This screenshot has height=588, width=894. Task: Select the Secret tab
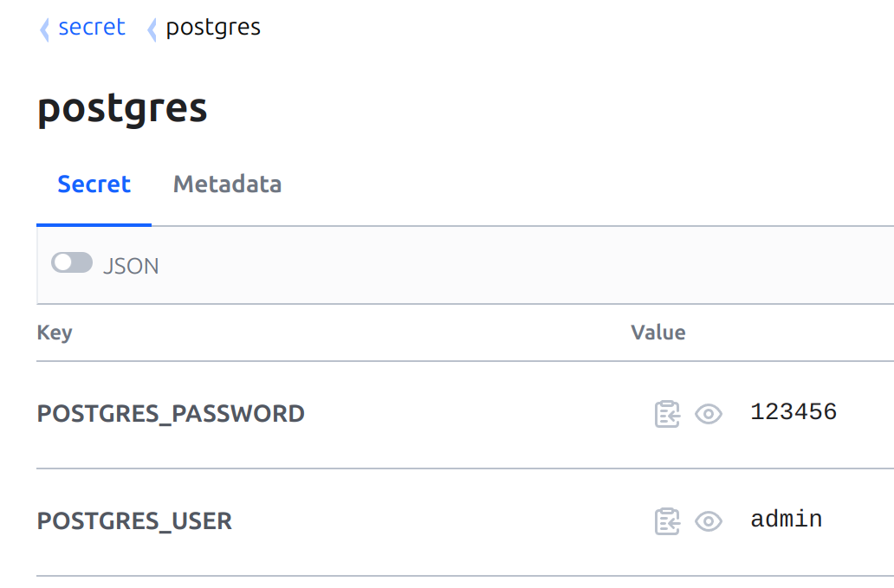point(94,184)
